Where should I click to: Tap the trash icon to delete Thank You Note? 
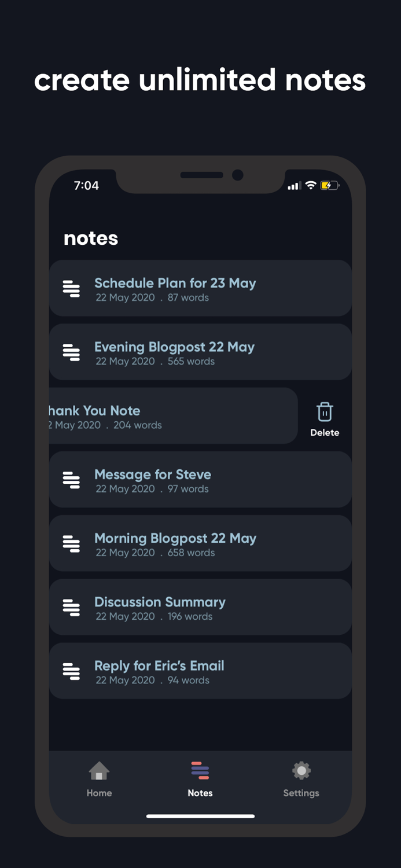tap(325, 411)
